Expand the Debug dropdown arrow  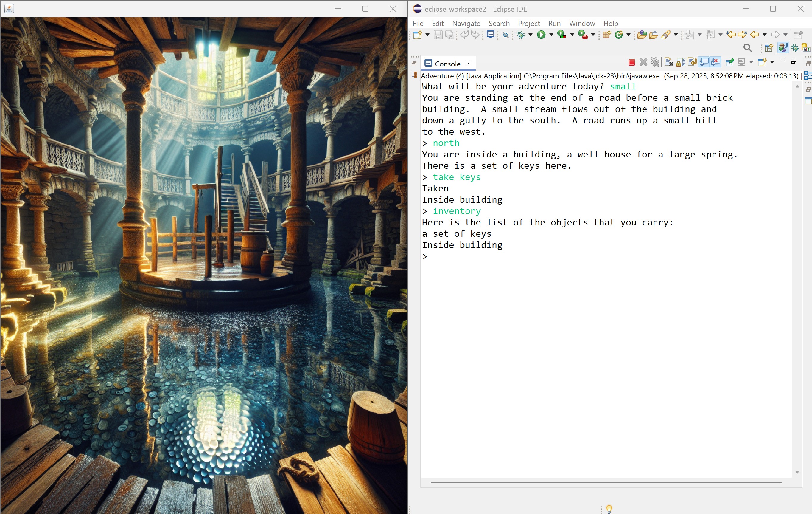(531, 35)
